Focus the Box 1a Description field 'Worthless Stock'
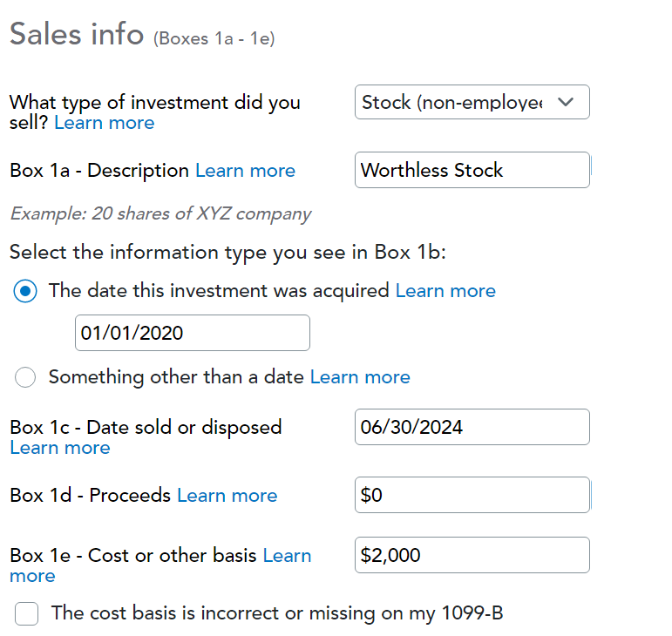 coord(472,170)
